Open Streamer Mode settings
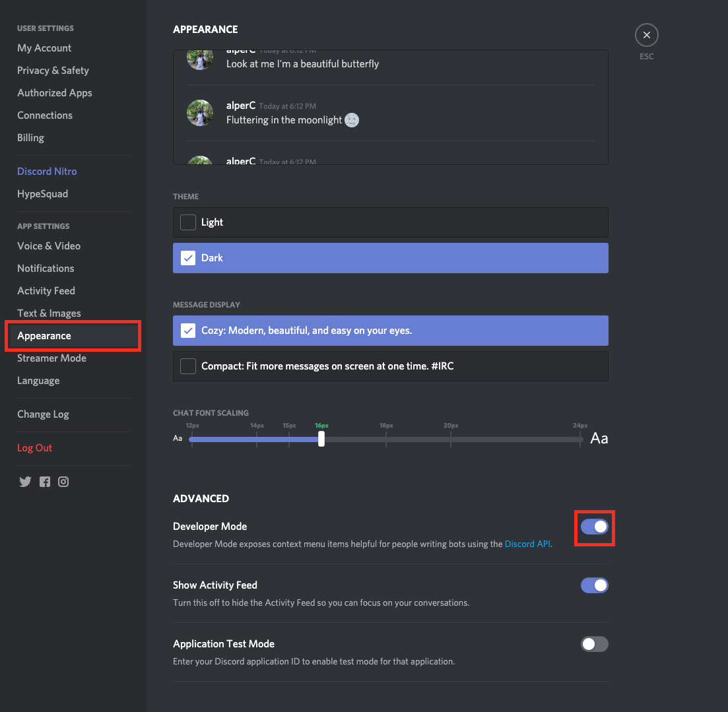 (x=51, y=358)
